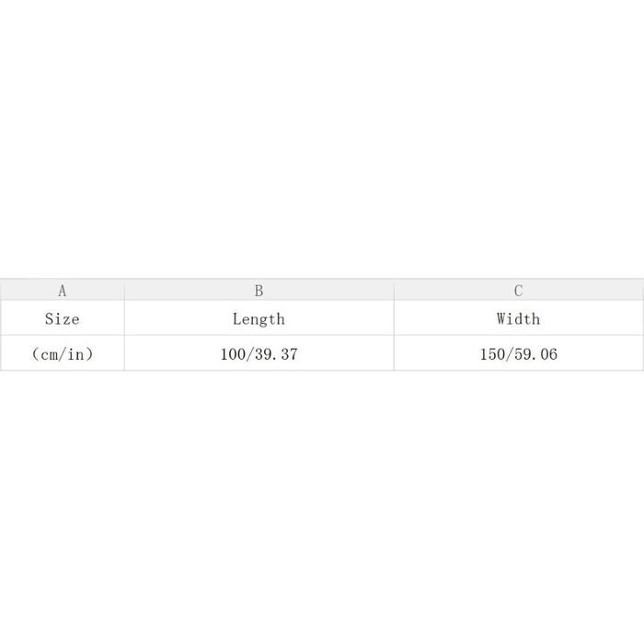Click blank area below the table
Viewport: 644px width, 644px height.
coord(322,506)
